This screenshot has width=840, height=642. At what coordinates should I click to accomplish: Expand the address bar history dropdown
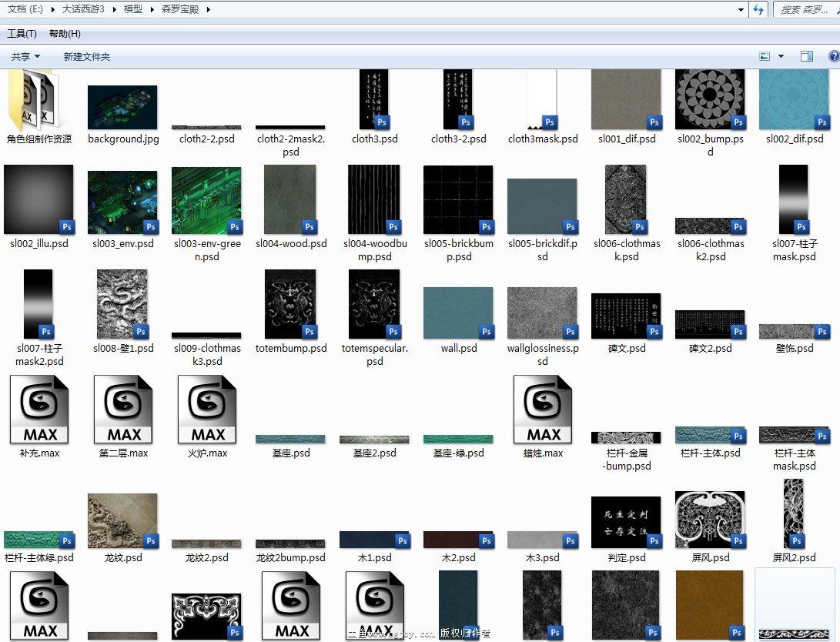[741, 9]
